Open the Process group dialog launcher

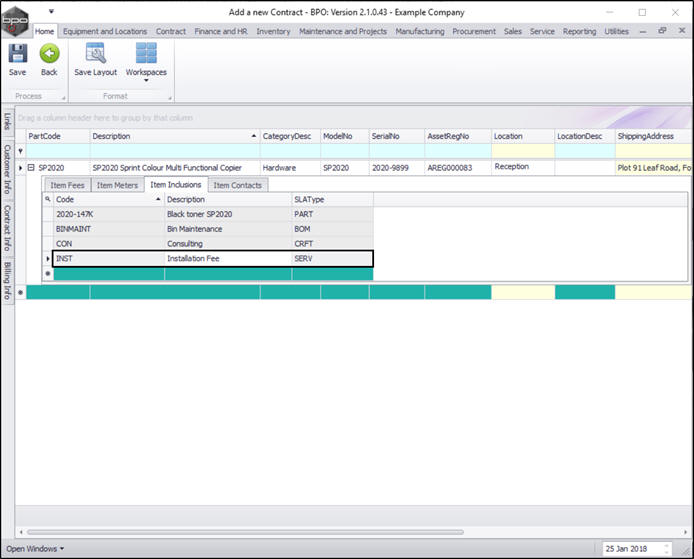point(63,98)
